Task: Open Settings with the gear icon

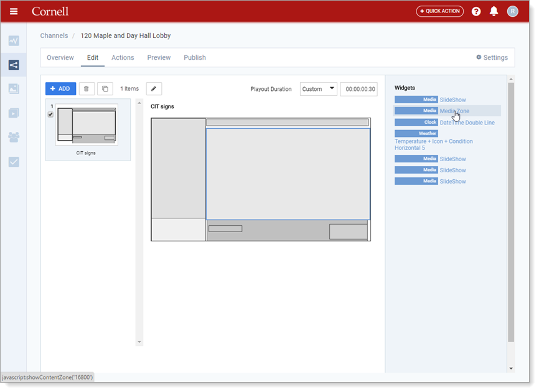Action: coord(492,57)
